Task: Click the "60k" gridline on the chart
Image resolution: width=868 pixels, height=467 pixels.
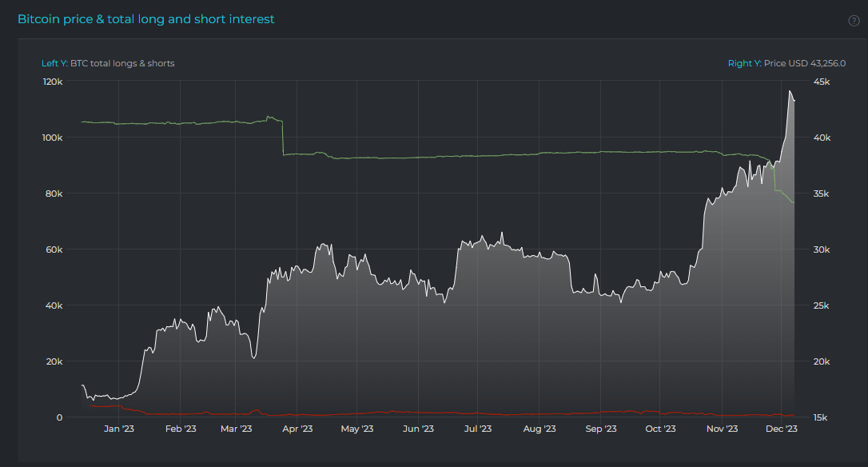Action: (x=400, y=249)
